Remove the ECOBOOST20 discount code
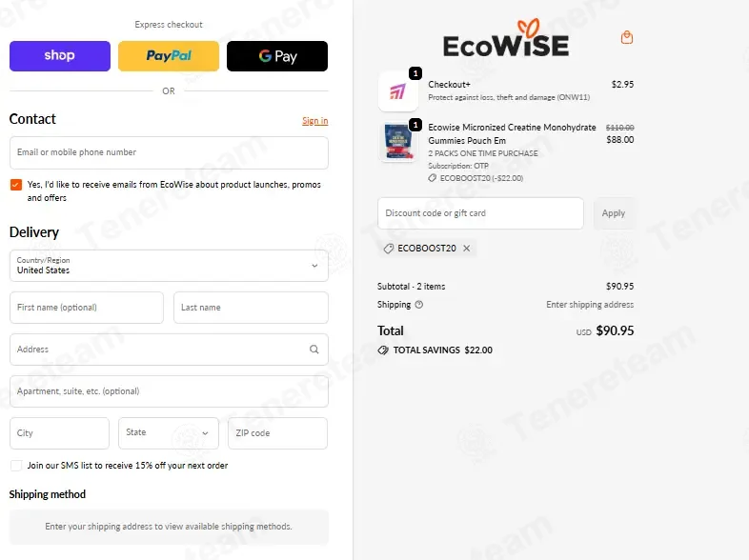Viewport: 749px width, 560px height. [467, 249]
